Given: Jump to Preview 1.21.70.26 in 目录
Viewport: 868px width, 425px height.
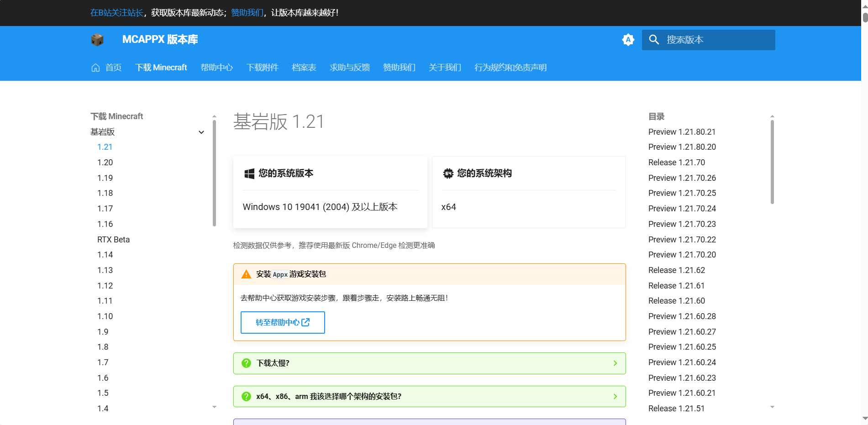Looking at the screenshot, I should tap(682, 178).
